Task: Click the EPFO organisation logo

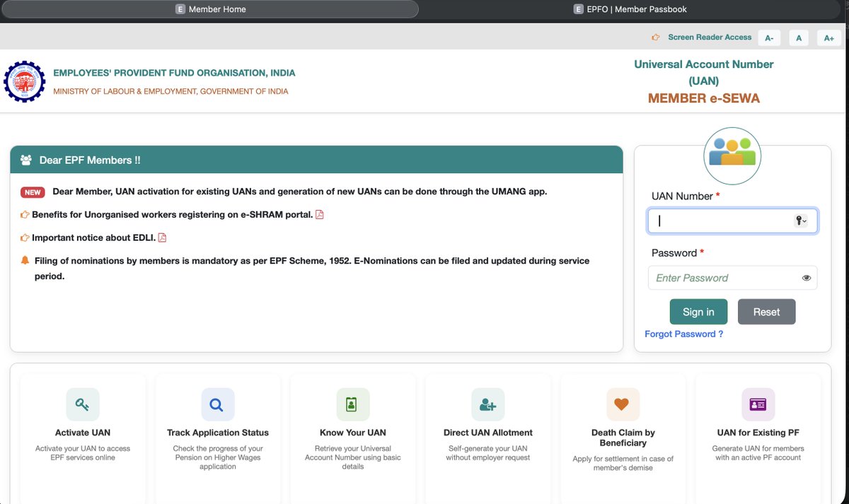Action: (x=25, y=82)
